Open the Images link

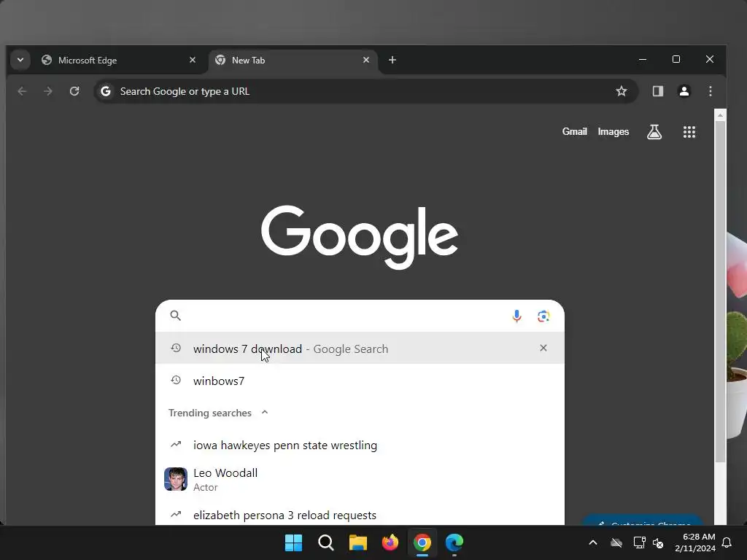click(x=613, y=132)
